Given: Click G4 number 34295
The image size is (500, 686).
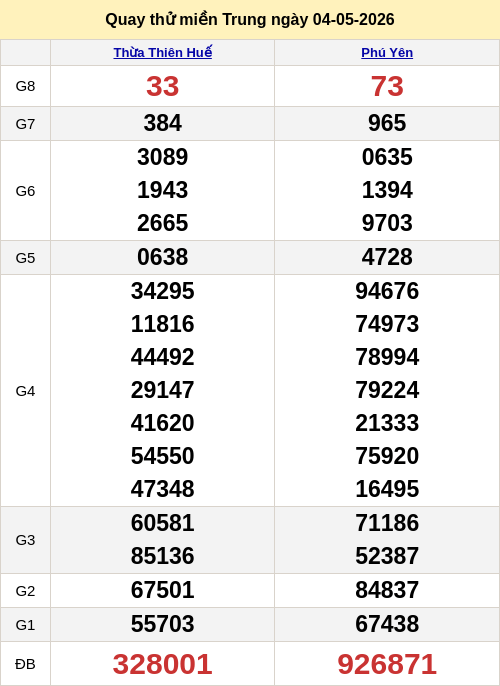Looking at the screenshot, I should coord(163,291).
